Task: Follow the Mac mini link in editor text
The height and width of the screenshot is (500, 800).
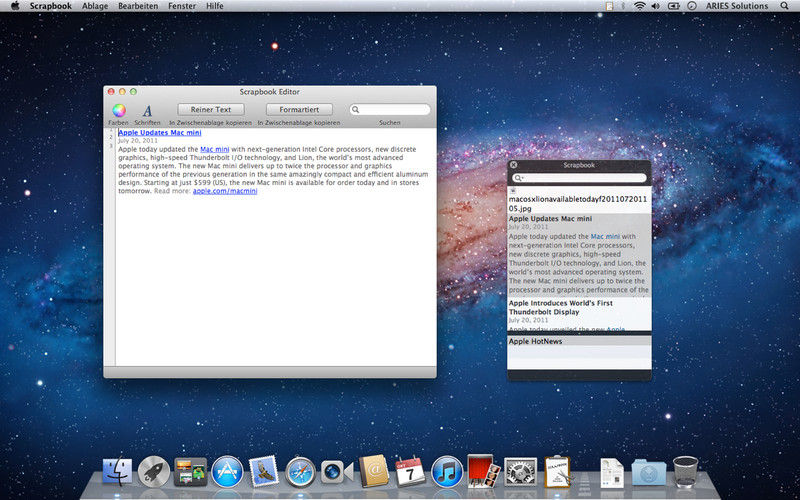Action: [215, 149]
